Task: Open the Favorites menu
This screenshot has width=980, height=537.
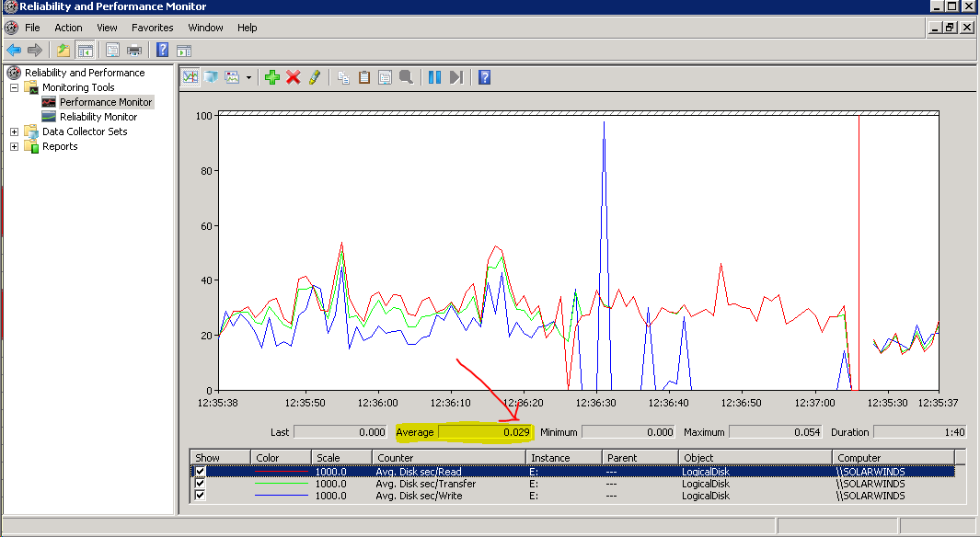Action: coord(152,28)
